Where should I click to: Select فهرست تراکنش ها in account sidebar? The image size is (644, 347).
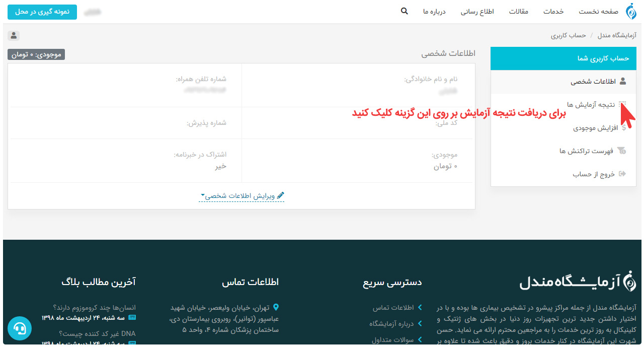point(563,151)
